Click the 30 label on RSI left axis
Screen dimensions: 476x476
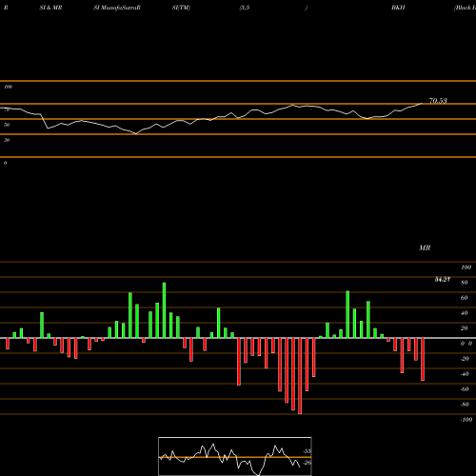[7, 140]
